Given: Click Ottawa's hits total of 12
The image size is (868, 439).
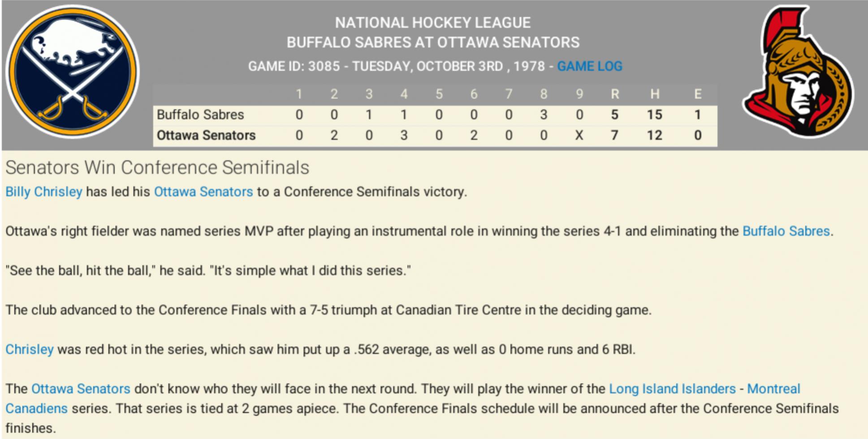Looking at the screenshot, I should (x=654, y=135).
